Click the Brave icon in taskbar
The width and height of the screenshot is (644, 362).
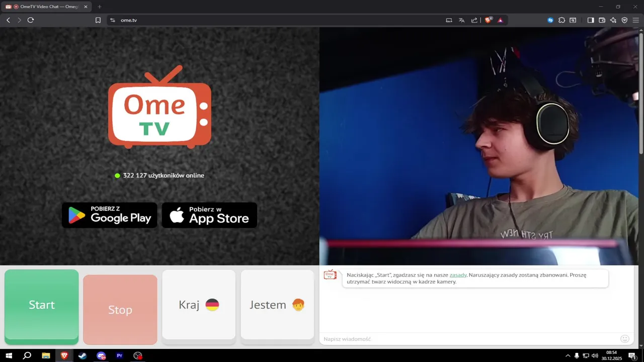coord(64,355)
